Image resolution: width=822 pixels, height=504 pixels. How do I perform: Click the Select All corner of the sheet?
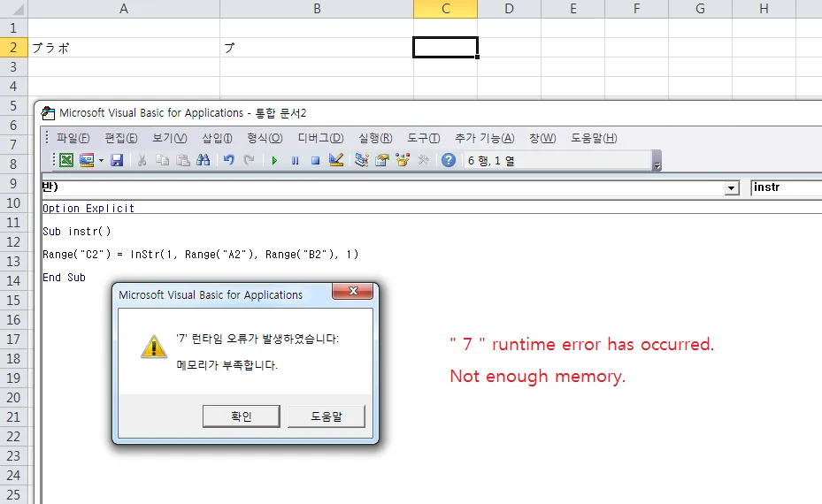pyautogui.click(x=13, y=9)
